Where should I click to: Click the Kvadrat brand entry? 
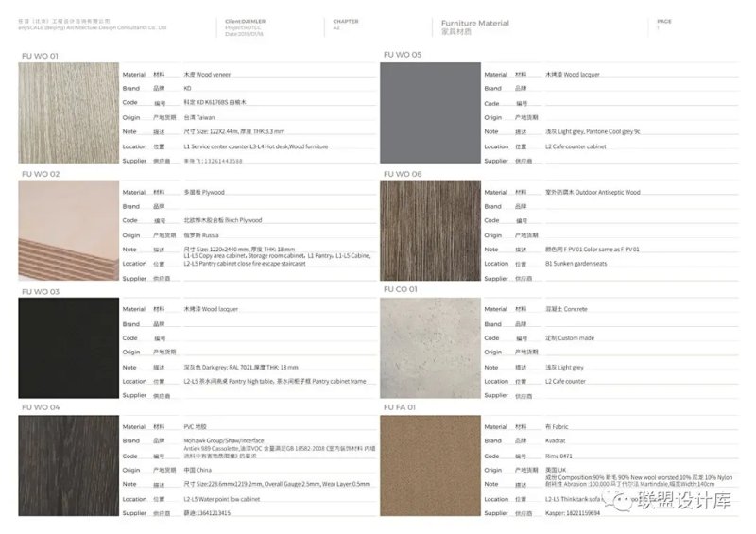557,440
